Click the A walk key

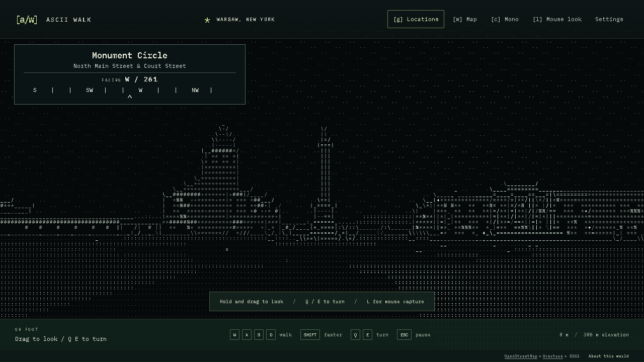pos(247,335)
